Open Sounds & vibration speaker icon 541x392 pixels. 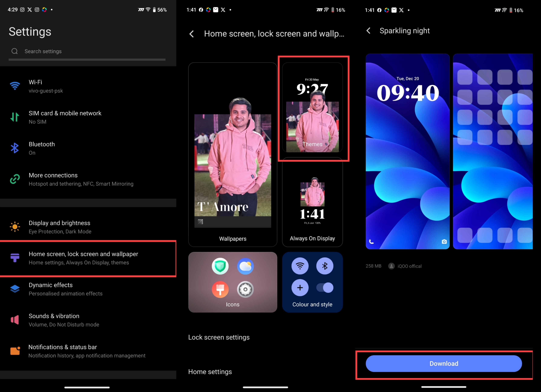pyautogui.click(x=15, y=320)
